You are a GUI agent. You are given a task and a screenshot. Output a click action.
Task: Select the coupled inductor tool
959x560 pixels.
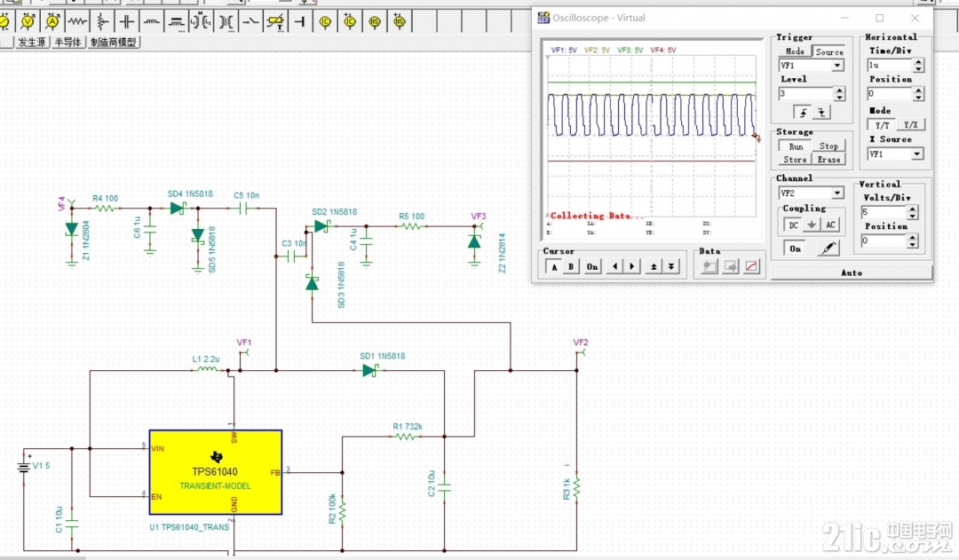pos(176,22)
